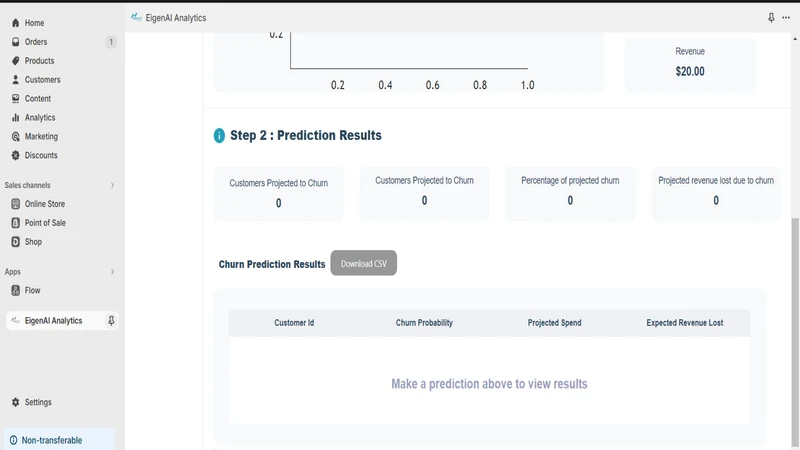Click the Revenue $20.00 value
Screen dimensions: 800x450
pyautogui.click(x=690, y=71)
